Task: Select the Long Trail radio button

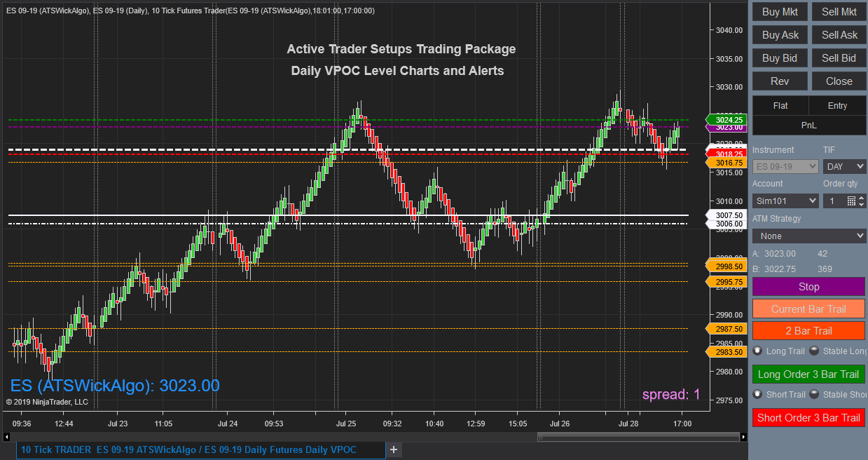Action: pos(757,351)
